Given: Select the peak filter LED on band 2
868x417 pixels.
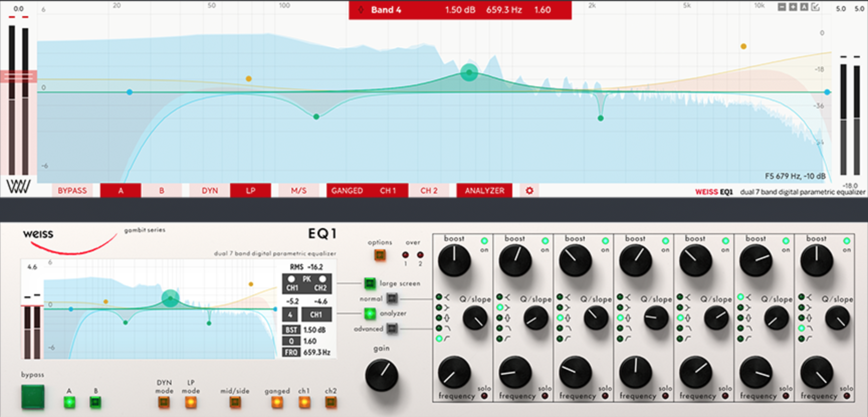Looking at the screenshot, I should 500,318.
